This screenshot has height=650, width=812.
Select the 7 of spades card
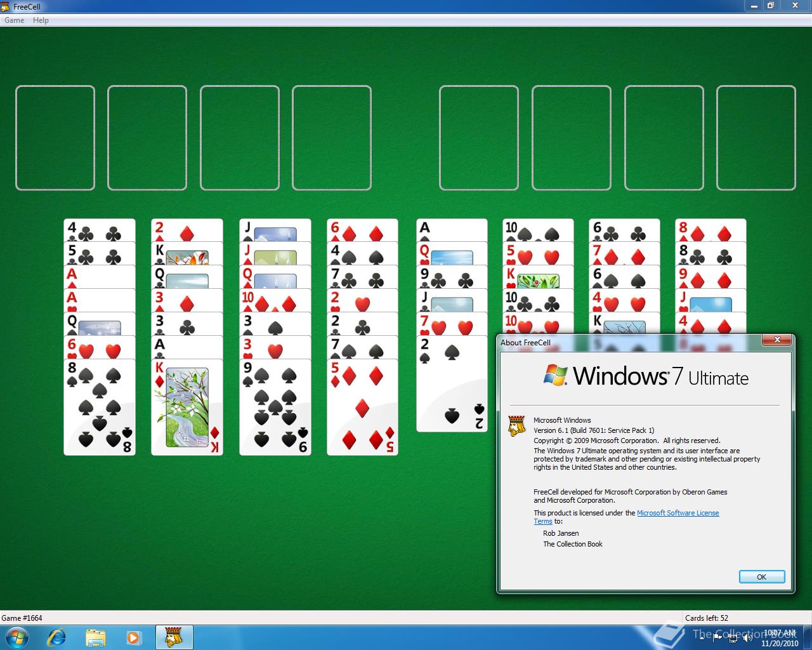tap(362, 348)
